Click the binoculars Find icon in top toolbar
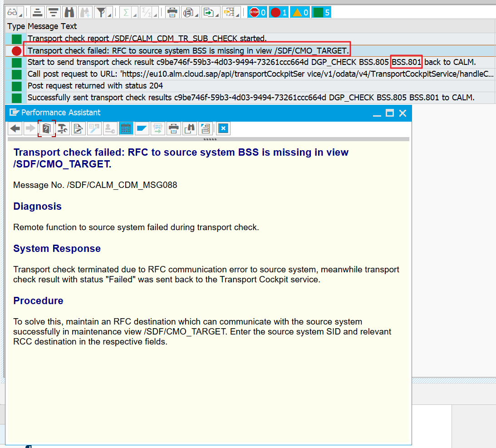The image size is (496, 448). [69, 12]
